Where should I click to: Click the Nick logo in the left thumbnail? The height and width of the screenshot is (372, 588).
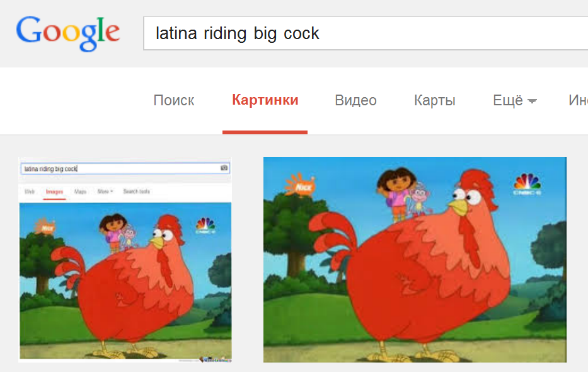coord(45,226)
